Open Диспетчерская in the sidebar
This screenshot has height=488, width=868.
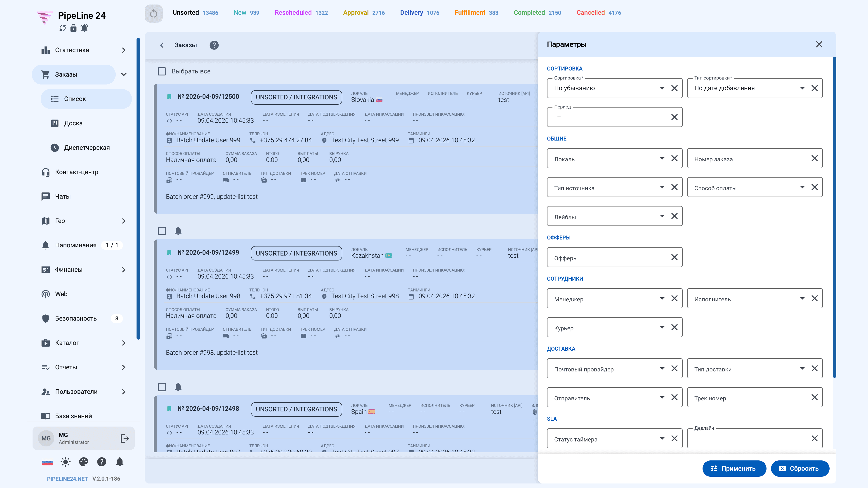point(86,148)
